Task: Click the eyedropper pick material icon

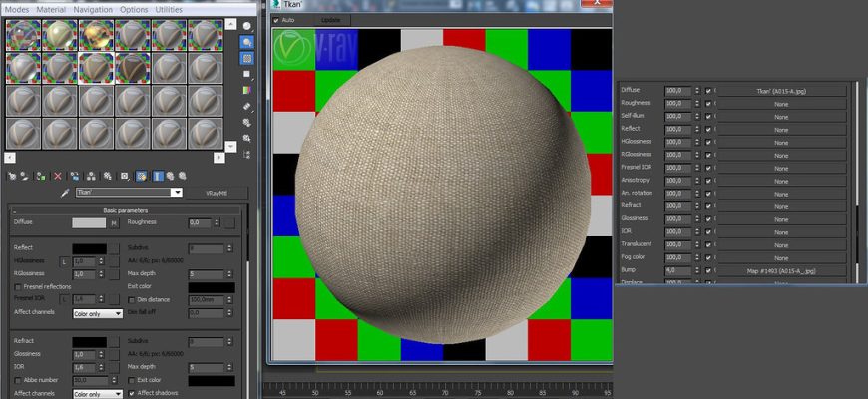Action: (x=64, y=193)
